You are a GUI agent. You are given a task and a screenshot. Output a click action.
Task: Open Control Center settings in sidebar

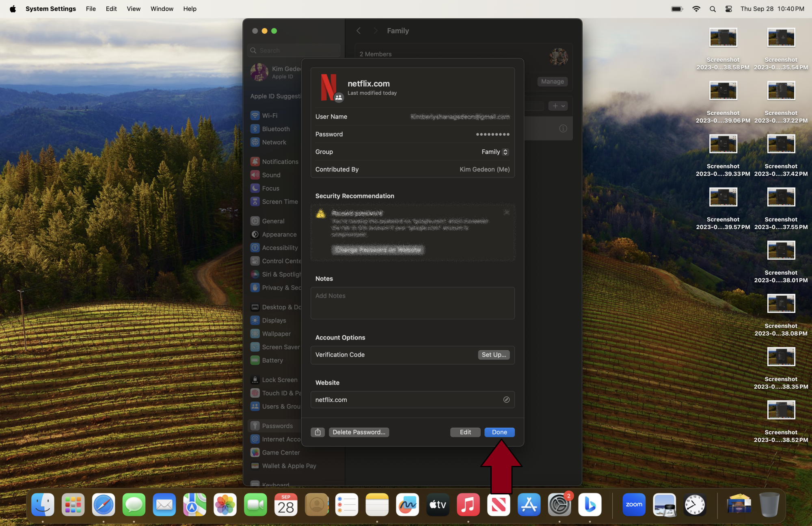[x=276, y=261]
